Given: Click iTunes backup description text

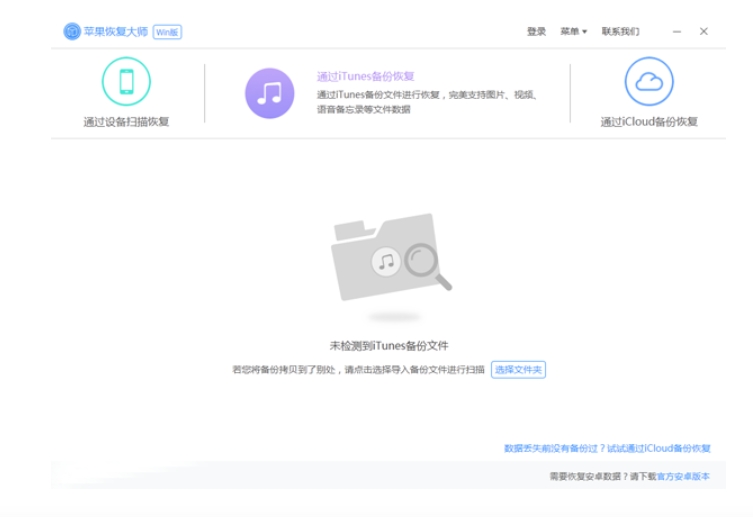Looking at the screenshot, I should point(426,102).
